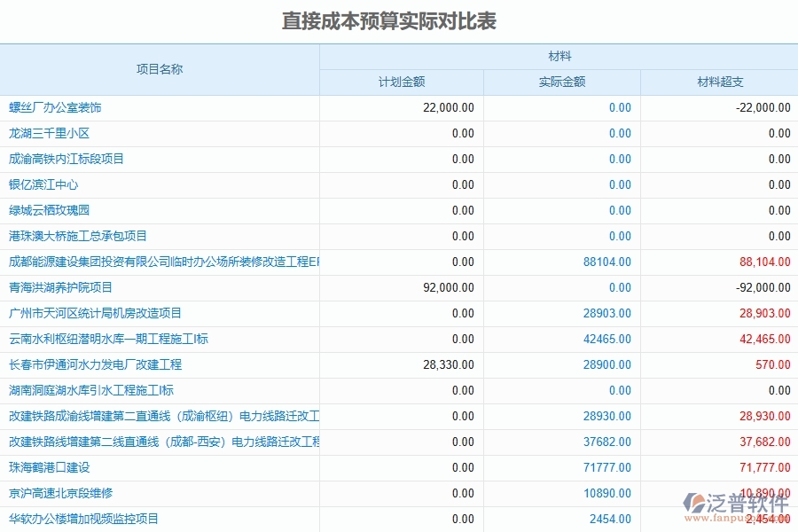
Task: Click the 项目名称 column header
Action: [x=160, y=68]
